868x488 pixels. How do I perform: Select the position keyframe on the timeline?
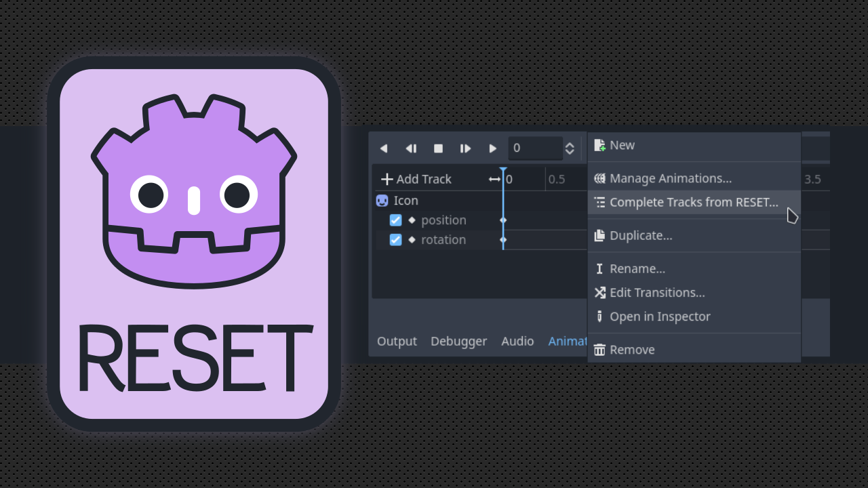pos(503,220)
